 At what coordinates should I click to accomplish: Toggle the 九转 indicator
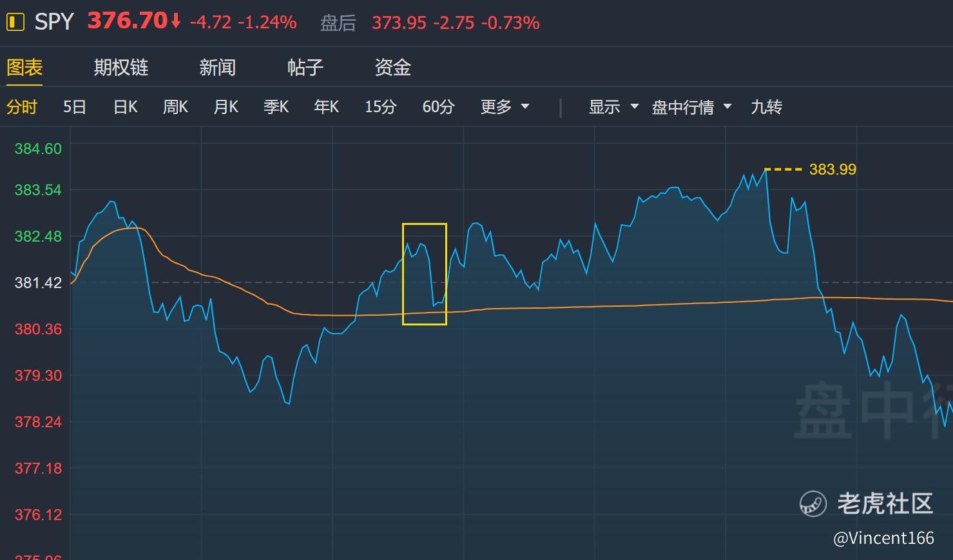[766, 106]
